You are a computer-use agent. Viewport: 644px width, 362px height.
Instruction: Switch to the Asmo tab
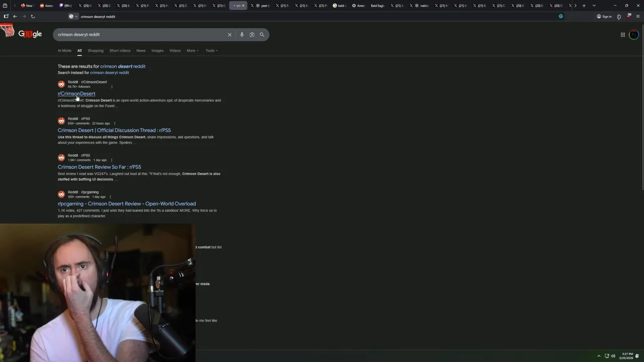click(46, 6)
